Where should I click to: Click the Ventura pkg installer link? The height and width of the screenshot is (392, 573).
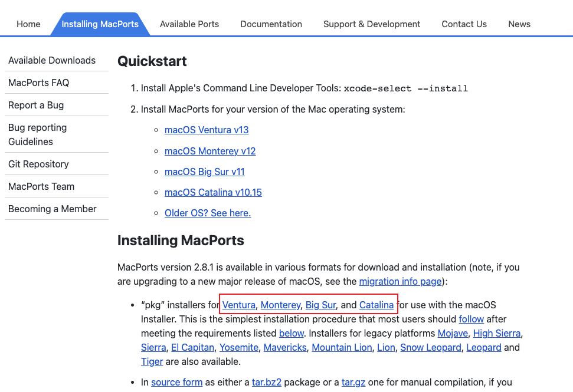coord(238,305)
